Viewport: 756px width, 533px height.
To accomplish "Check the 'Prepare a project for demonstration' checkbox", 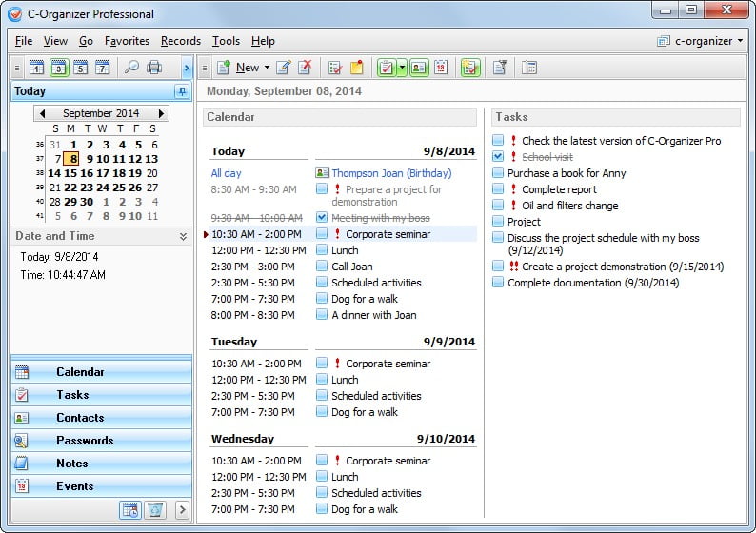I will point(322,188).
